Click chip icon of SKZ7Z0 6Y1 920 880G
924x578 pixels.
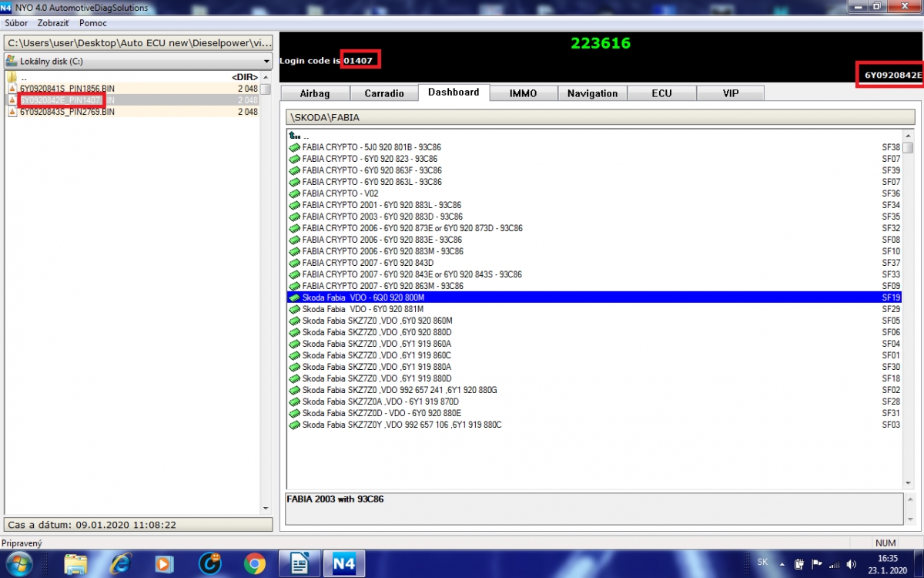(294, 390)
